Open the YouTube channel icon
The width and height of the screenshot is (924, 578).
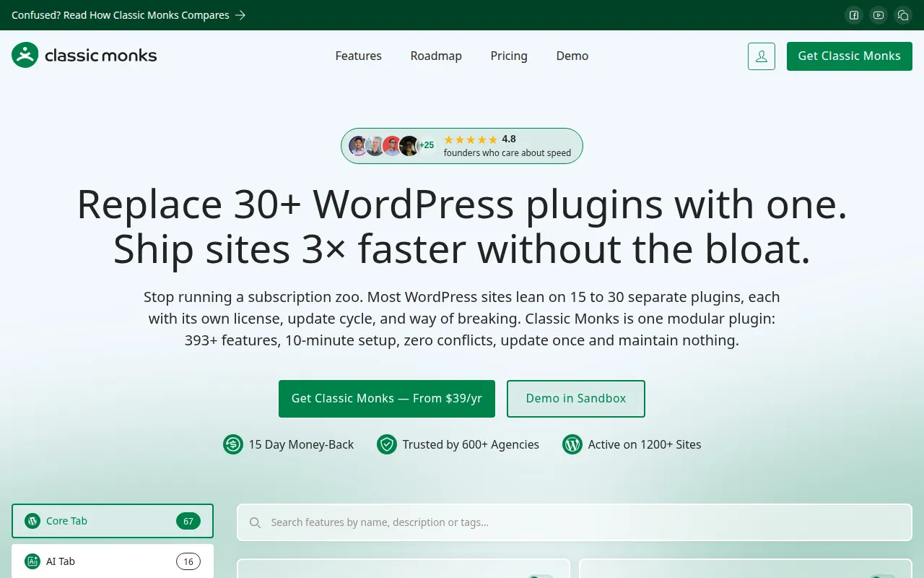click(x=879, y=15)
